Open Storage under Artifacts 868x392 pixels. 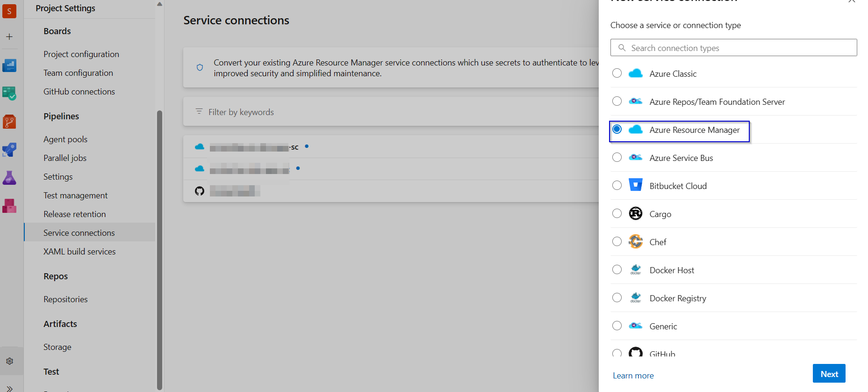pos(57,347)
